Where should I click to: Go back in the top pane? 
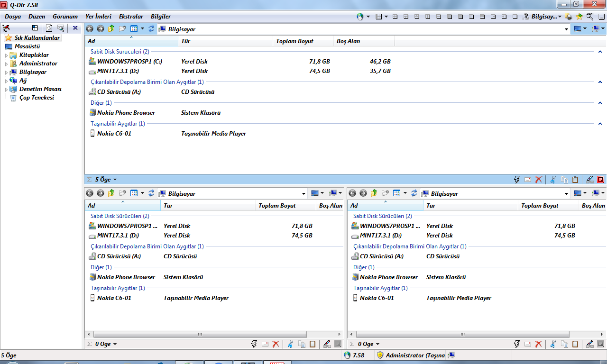89,29
